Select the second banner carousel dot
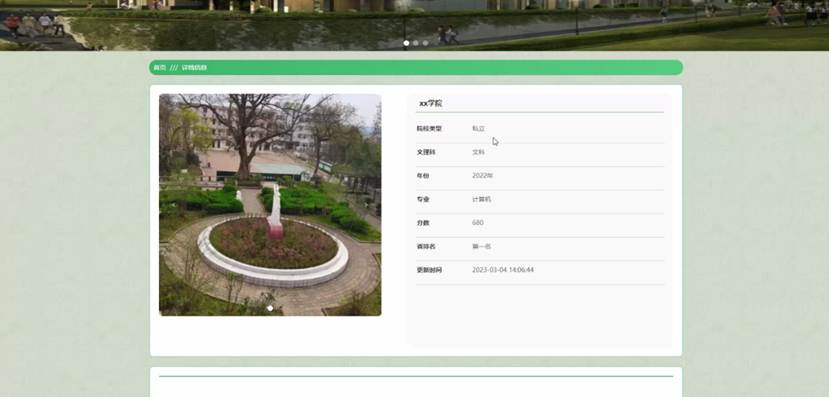 416,43
